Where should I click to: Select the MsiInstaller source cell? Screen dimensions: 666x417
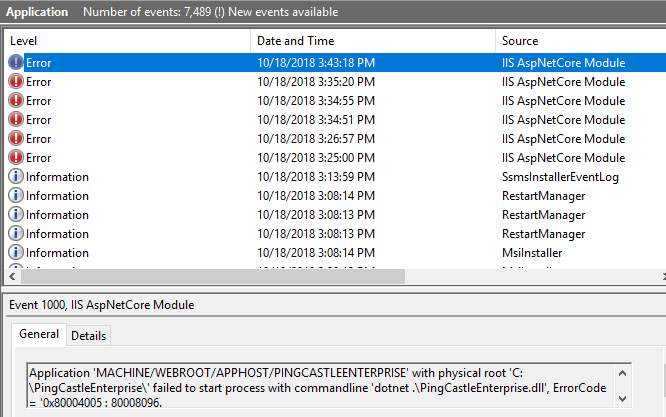coord(532,253)
